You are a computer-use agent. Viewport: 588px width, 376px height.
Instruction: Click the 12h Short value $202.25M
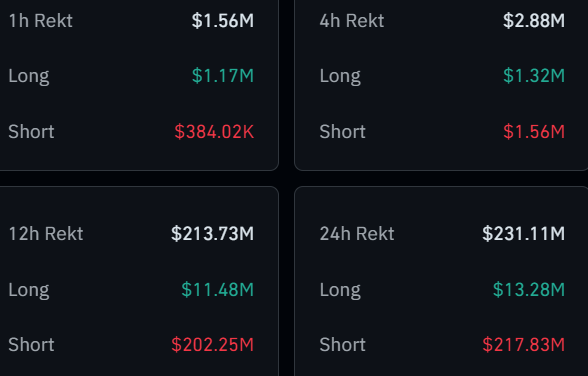213,345
